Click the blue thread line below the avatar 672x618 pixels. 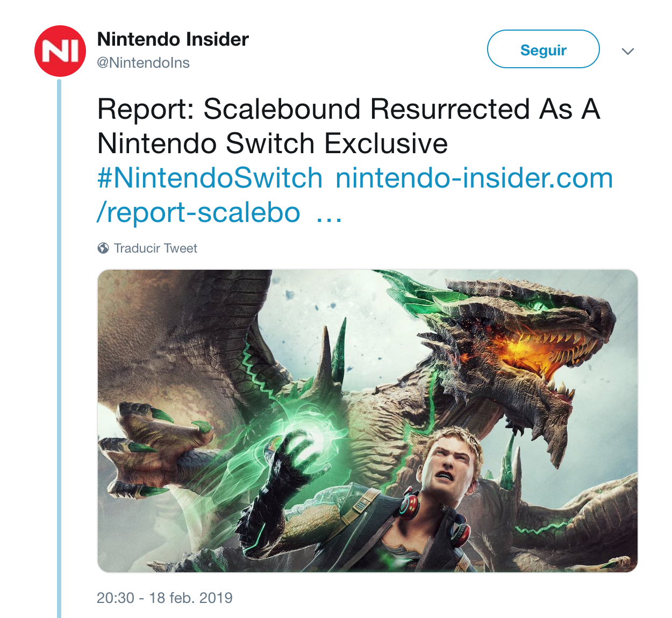pyautogui.click(x=59, y=348)
